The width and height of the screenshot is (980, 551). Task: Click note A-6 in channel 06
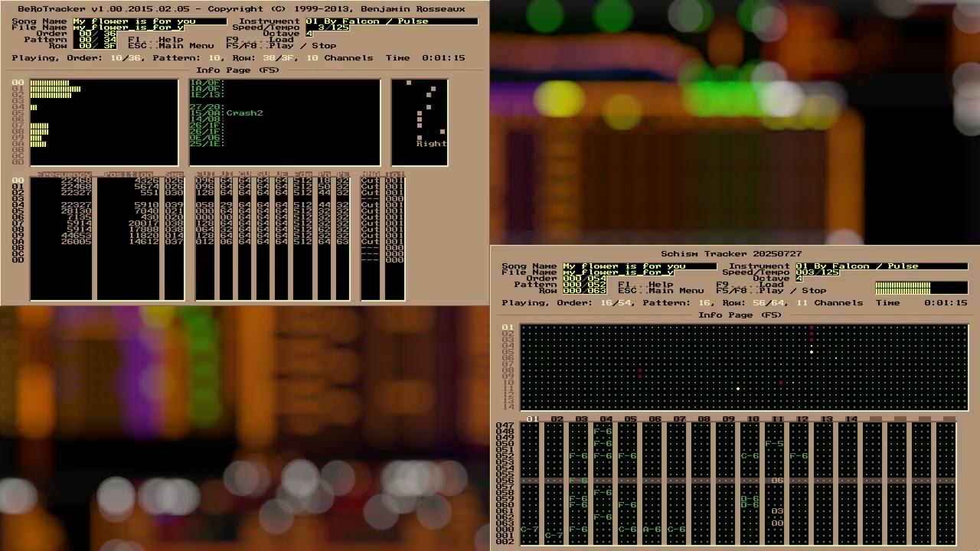(652, 530)
